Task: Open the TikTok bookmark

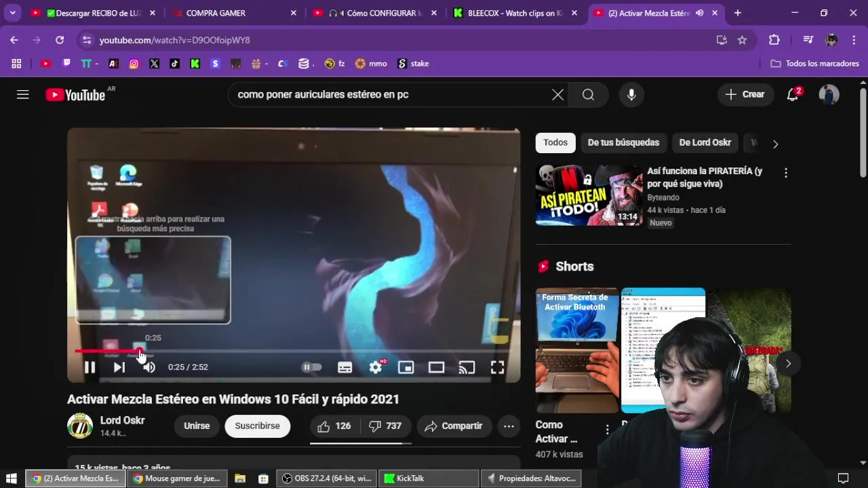Action: 175,64
